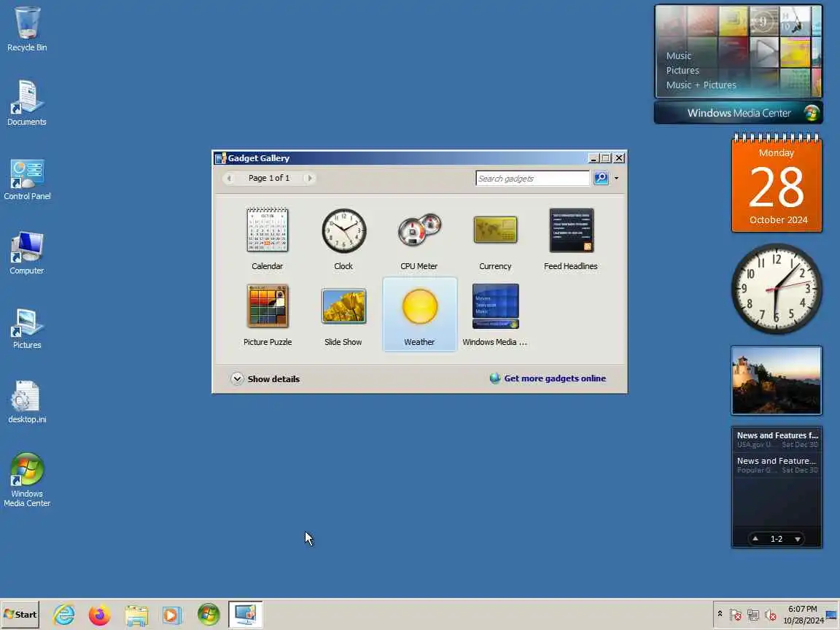Show previous headlines with the up arrow
The width and height of the screenshot is (840, 630).
755,539
